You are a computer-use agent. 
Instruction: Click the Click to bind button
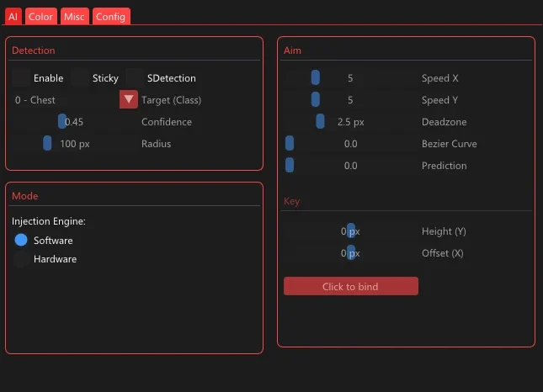(x=351, y=286)
